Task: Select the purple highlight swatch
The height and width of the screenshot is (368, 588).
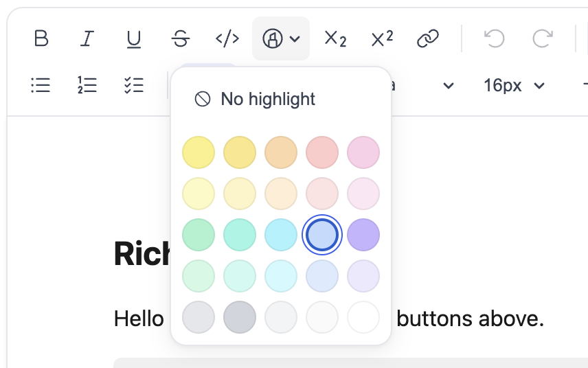Action: [x=363, y=235]
